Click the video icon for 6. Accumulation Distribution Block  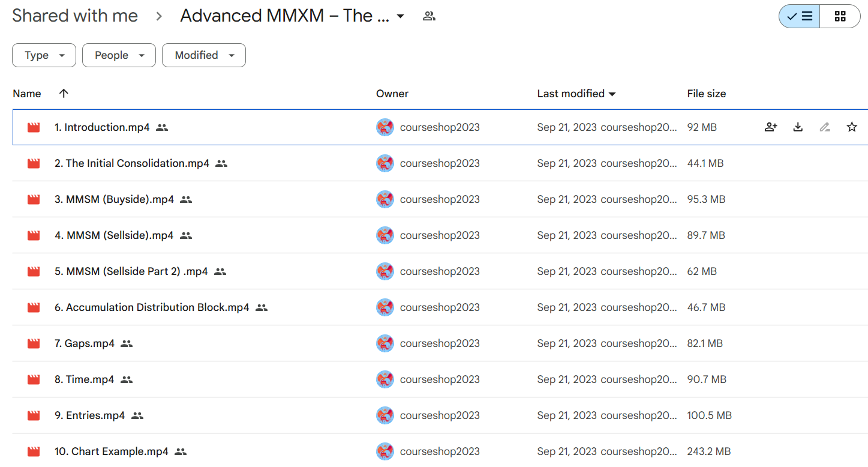pos(34,307)
